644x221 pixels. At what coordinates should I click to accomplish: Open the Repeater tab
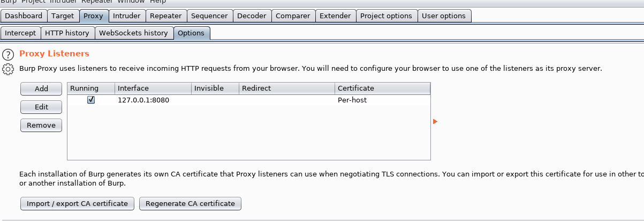click(166, 16)
